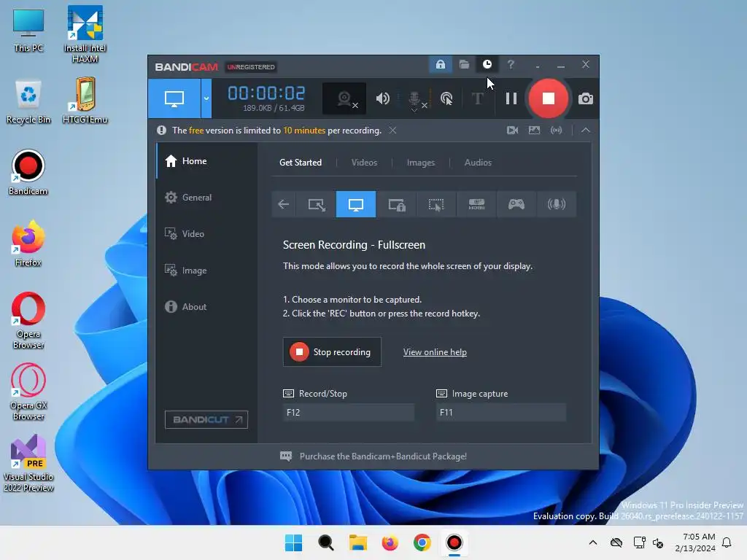Click the image icon in notice bar
The image size is (747, 560).
[534, 130]
